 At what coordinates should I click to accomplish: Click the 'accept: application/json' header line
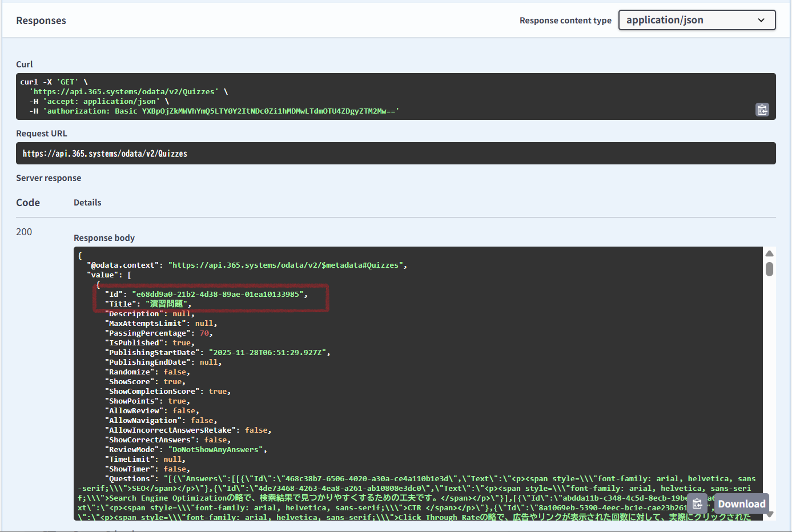pyautogui.click(x=99, y=102)
